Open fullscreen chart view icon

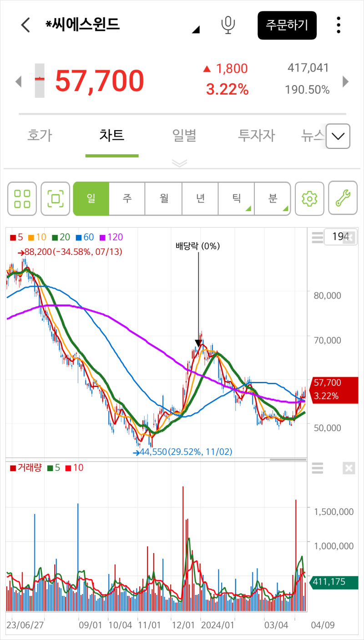click(56, 199)
